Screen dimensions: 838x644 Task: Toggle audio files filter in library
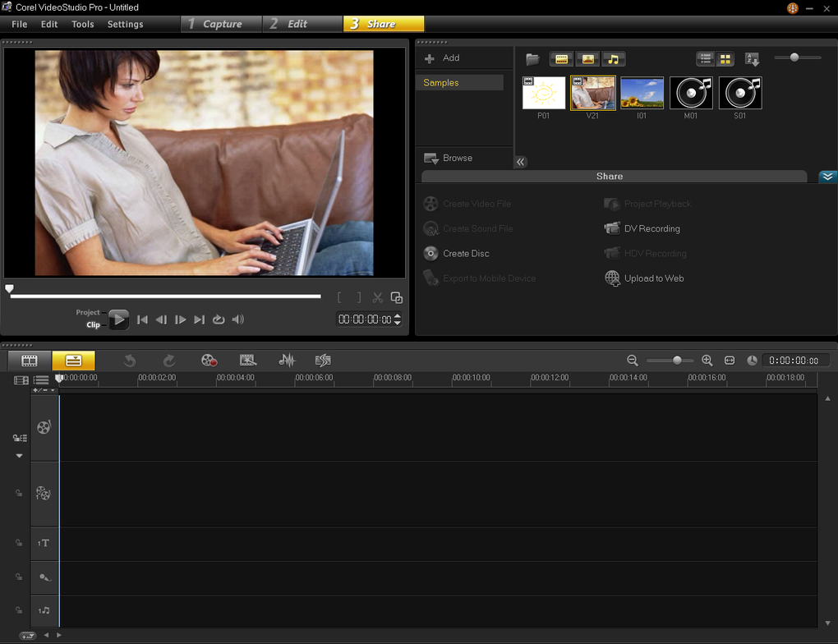[613, 59]
